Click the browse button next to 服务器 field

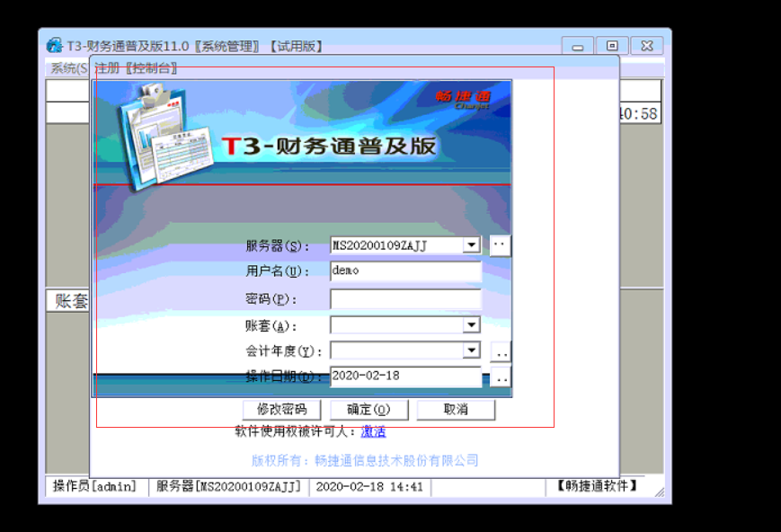click(500, 245)
